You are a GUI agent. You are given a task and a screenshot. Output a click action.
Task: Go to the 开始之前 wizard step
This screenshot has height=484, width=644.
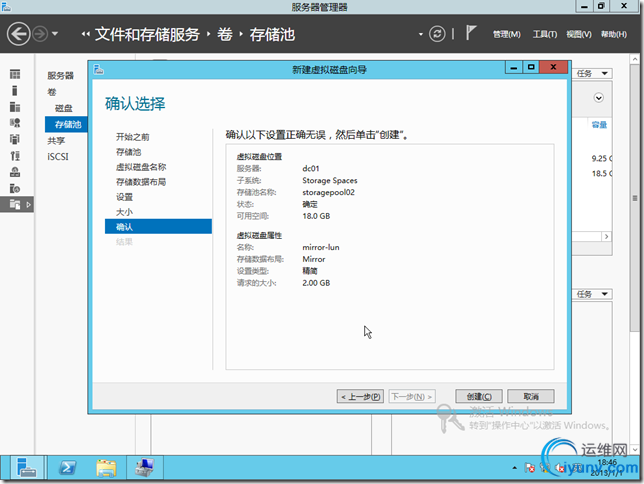[132, 137]
